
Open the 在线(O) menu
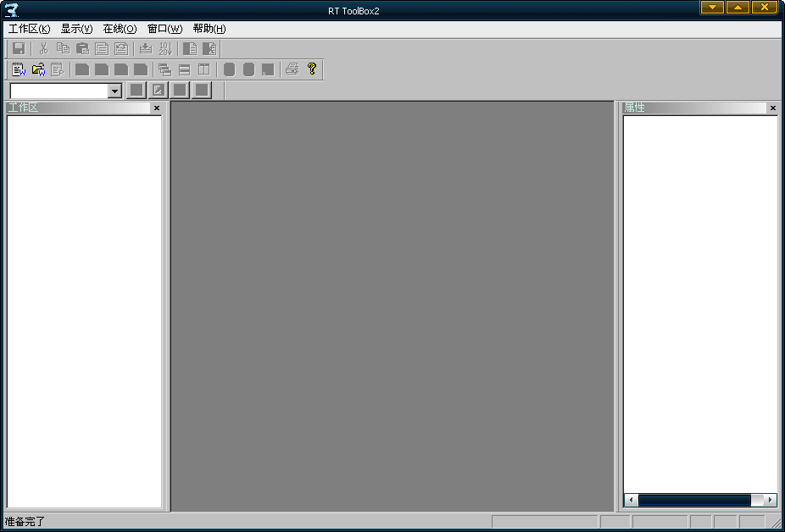(120, 29)
